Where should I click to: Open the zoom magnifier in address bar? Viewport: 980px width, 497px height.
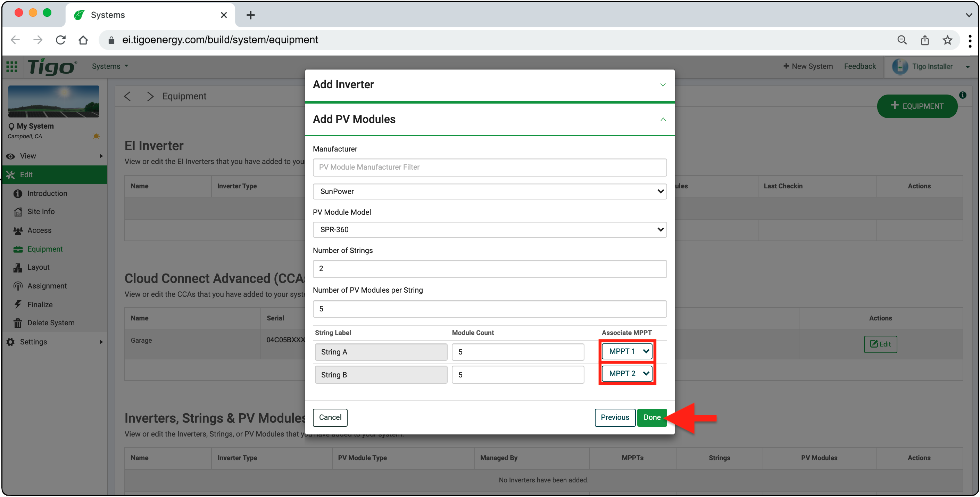tap(902, 40)
